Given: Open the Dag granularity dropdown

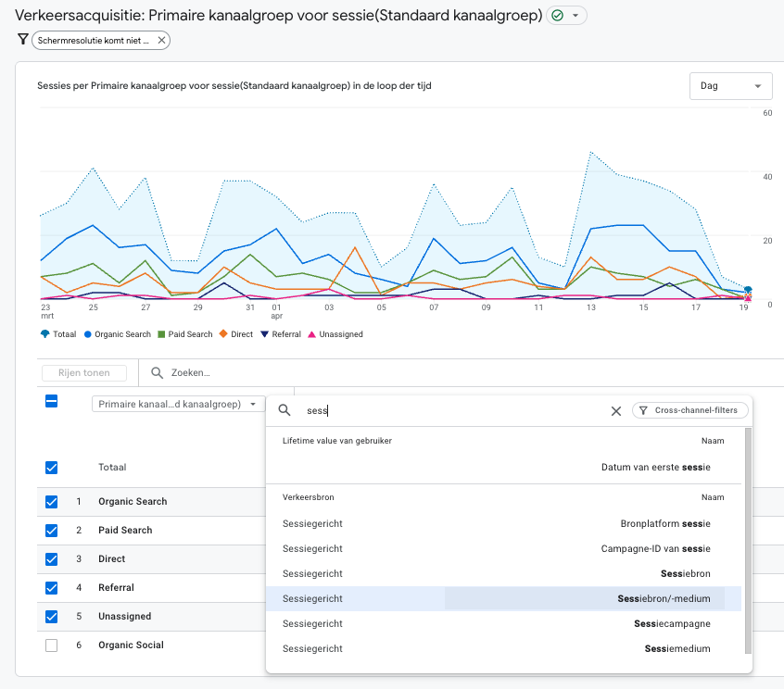Looking at the screenshot, I should (x=730, y=85).
